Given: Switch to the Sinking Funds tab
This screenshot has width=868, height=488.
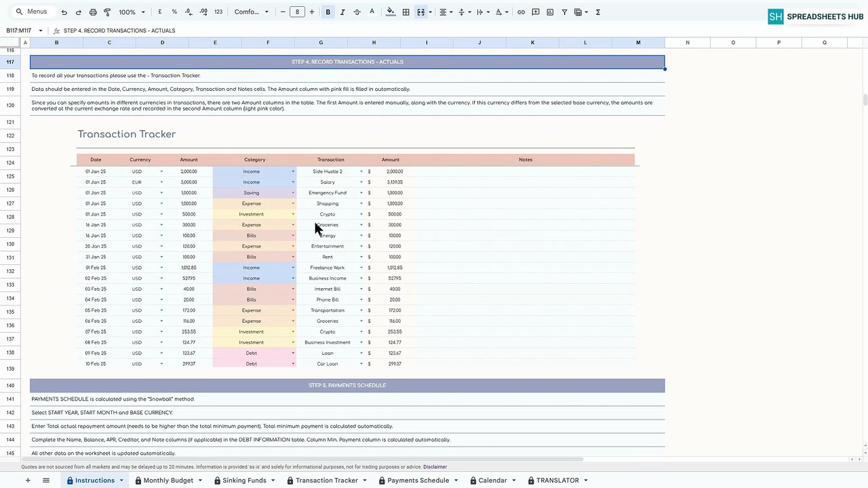Looking at the screenshot, I should (x=244, y=481).
